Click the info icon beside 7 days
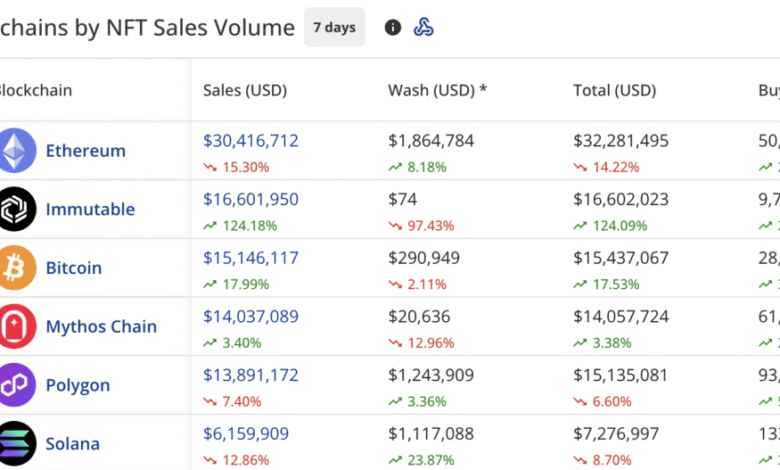This screenshot has height=470, width=780. tap(392, 27)
